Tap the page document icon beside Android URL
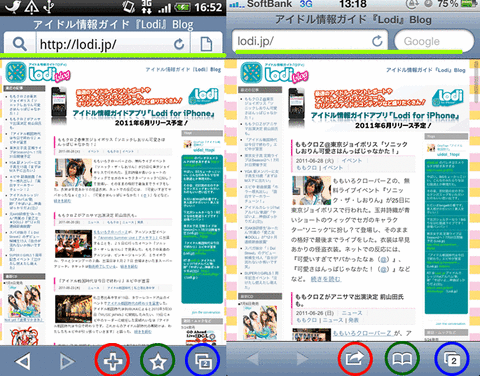This screenshot has height=376, width=480. pyautogui.click(x=206, y=44)
